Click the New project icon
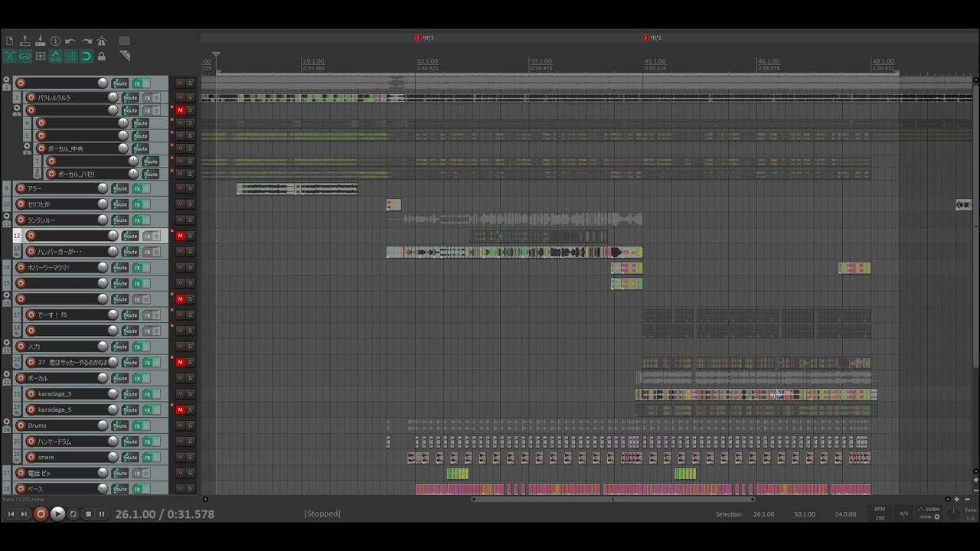The image size is (980, 551). click(9, 41)
